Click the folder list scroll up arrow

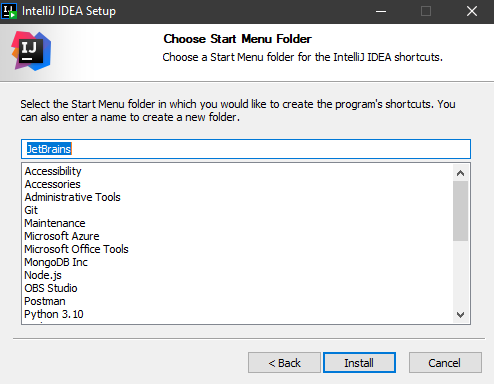[x=461, y=173]
